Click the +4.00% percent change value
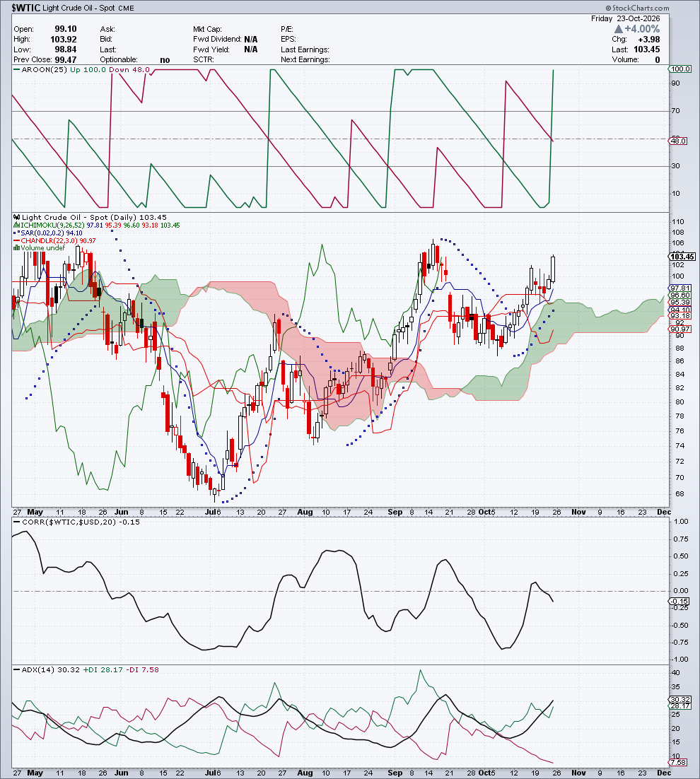The image size is (700, 779). point(642,29)
